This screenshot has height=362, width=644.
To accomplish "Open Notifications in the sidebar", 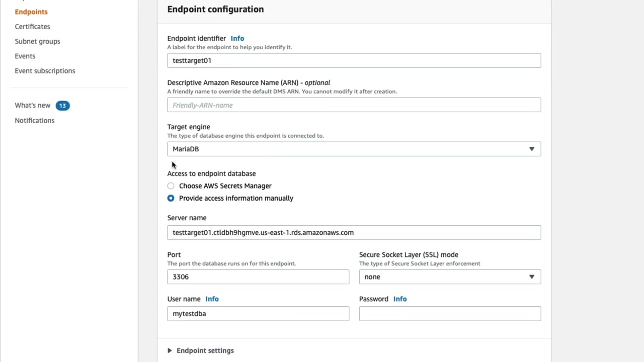I will (x=35, y=120).
